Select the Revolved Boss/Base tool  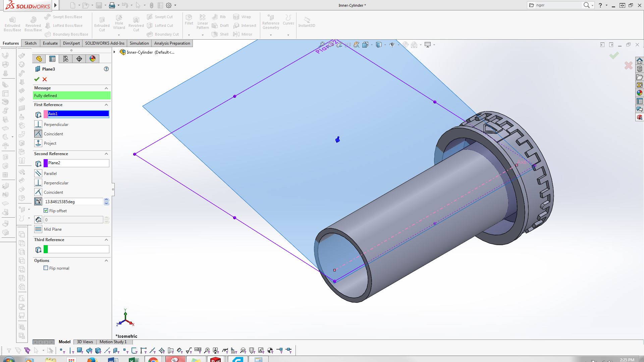click(x=33, y=24)
